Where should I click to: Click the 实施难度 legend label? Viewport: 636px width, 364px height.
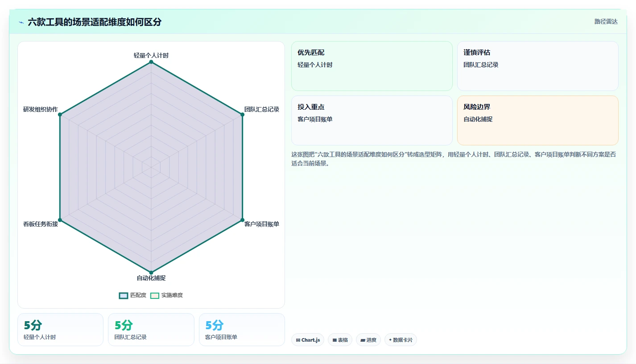tap(172, 295)
